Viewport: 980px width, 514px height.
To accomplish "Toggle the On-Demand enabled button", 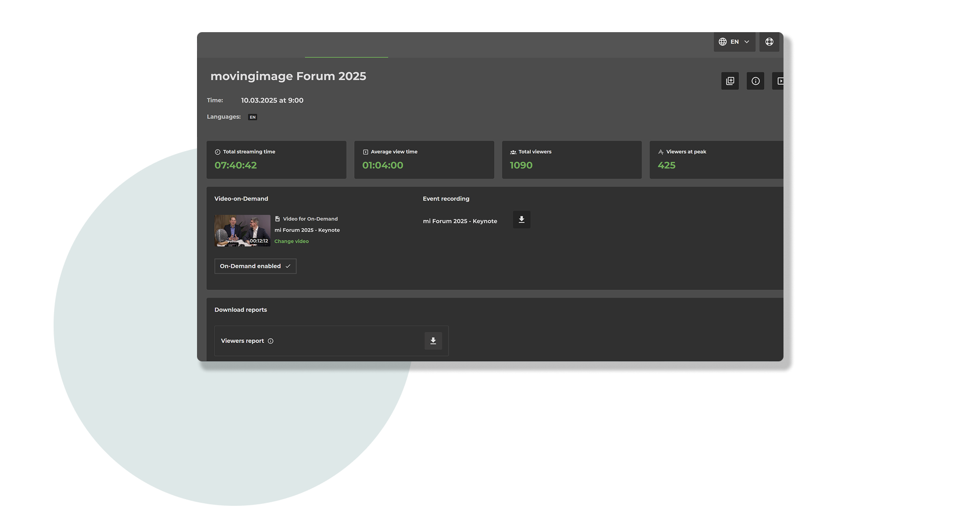I will tap(255, 266).
